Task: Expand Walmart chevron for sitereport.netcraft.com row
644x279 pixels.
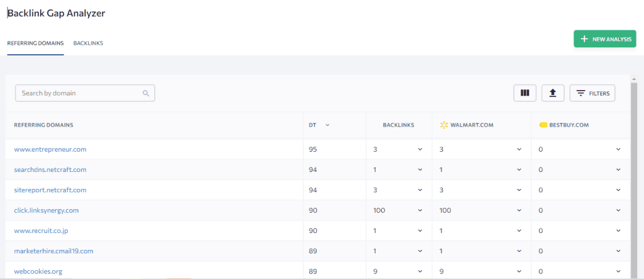Action: point(519,190)
